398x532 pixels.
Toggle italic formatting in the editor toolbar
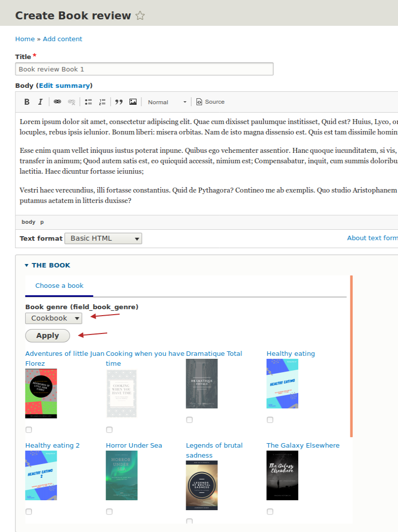tap(40, 102)
